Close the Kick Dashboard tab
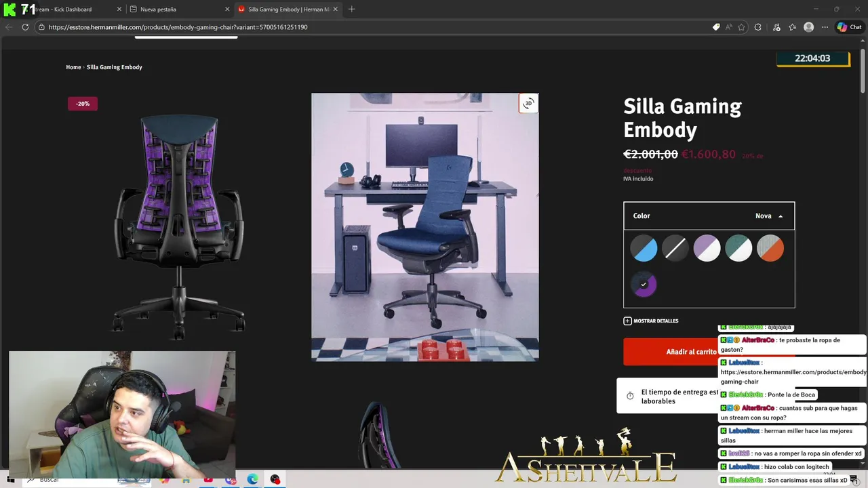This screenshot has width=868, height=488. [119, 9]
